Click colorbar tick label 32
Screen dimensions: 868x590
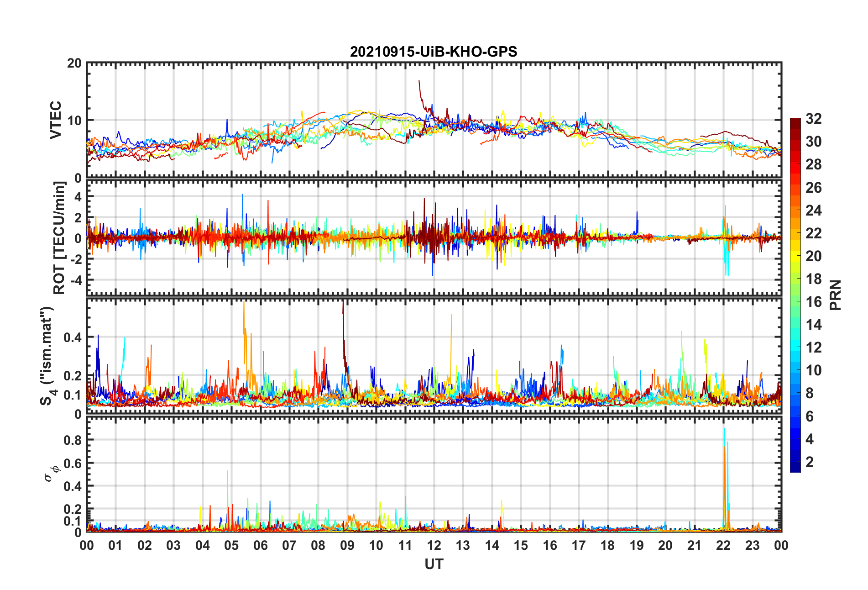(814, 119)
